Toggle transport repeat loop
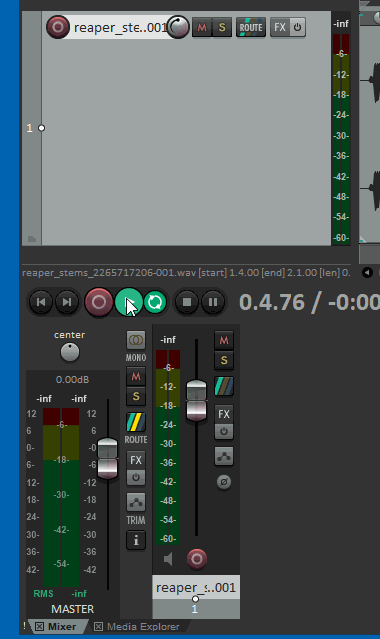The image size is (380, 639). pyautogui.click(x=155, y=302)
